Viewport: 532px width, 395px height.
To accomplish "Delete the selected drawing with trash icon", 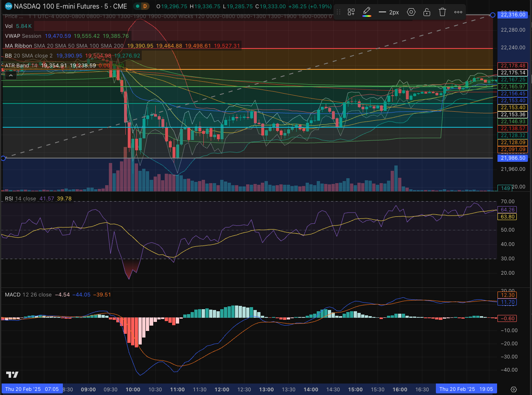I will click(x=442, y=12).
